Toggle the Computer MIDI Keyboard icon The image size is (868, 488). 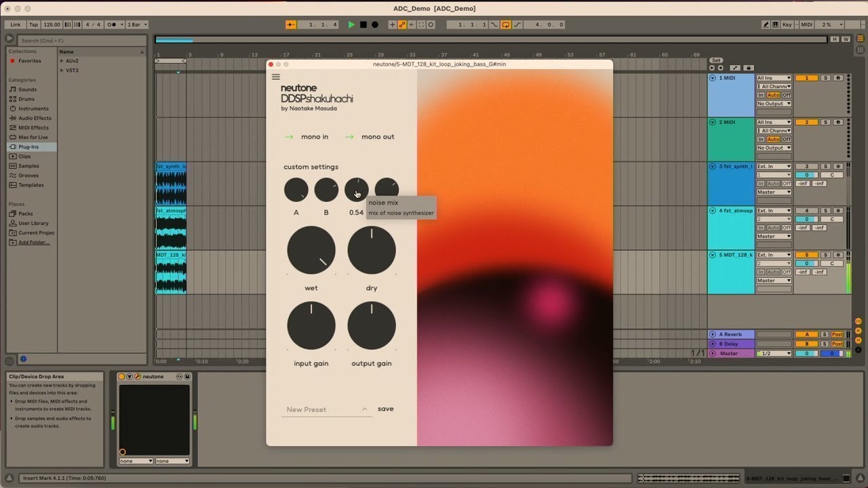pyautogui.click(x=776, y=25)
